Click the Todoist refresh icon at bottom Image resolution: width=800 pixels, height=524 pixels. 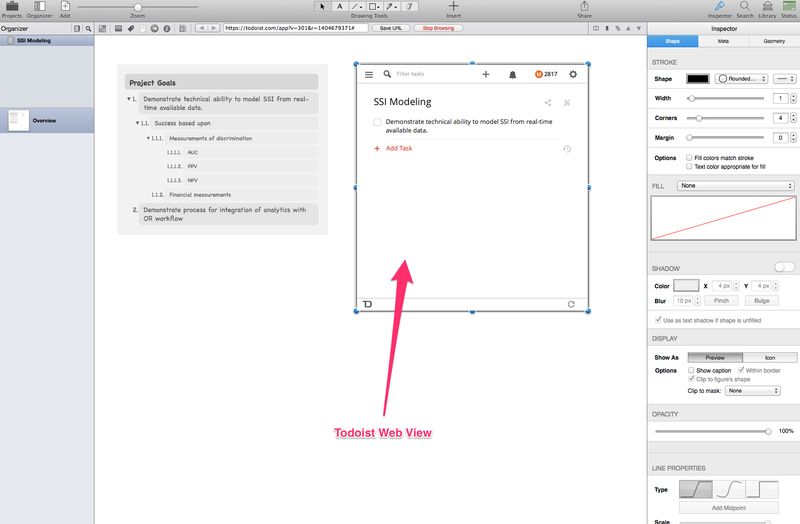571,304
